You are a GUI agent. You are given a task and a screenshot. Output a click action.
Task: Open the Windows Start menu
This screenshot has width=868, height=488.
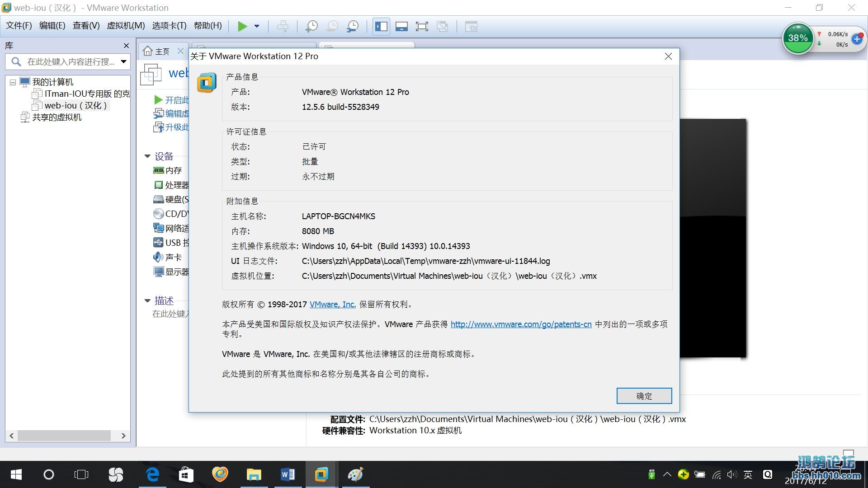(x=16, y=474)
